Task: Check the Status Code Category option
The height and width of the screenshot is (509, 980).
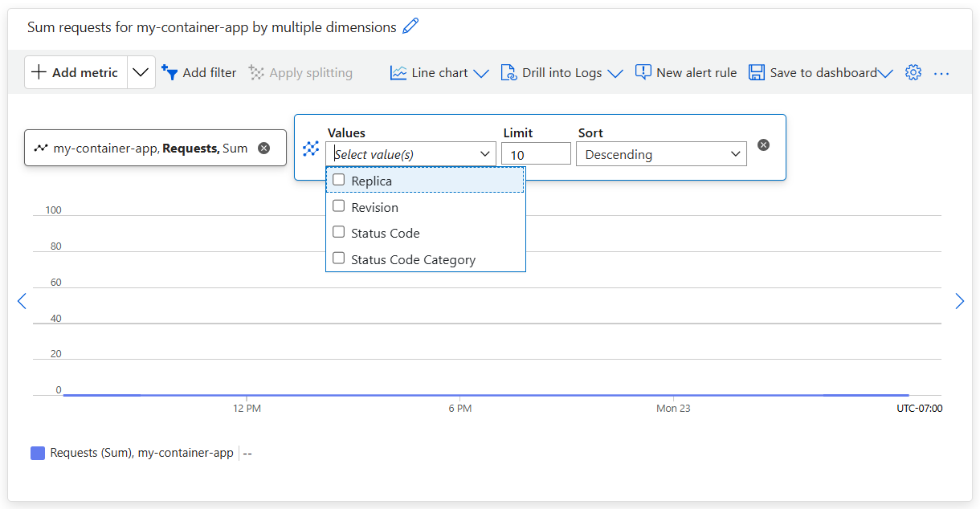Action: [x=338, y=259]
